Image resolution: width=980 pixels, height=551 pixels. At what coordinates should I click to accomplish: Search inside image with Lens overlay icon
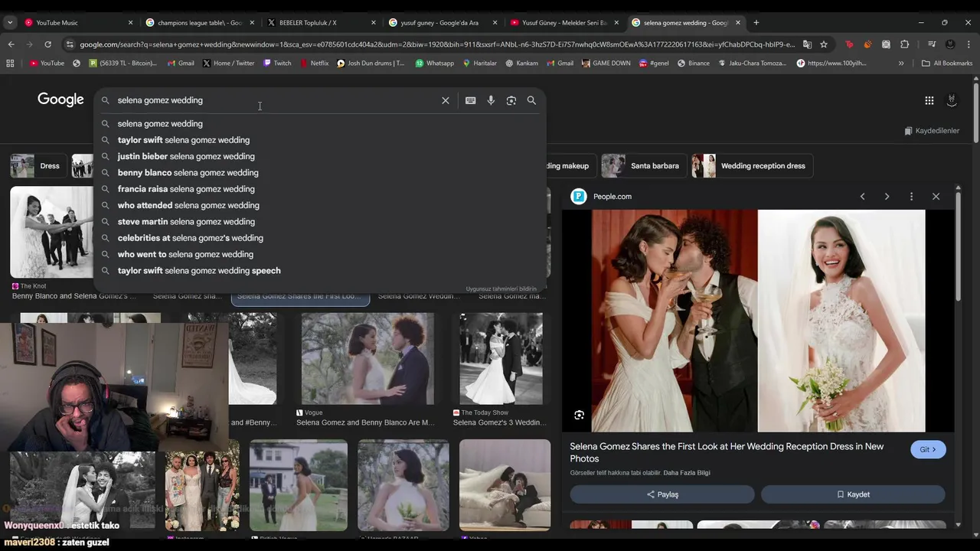tap(580, 415)
